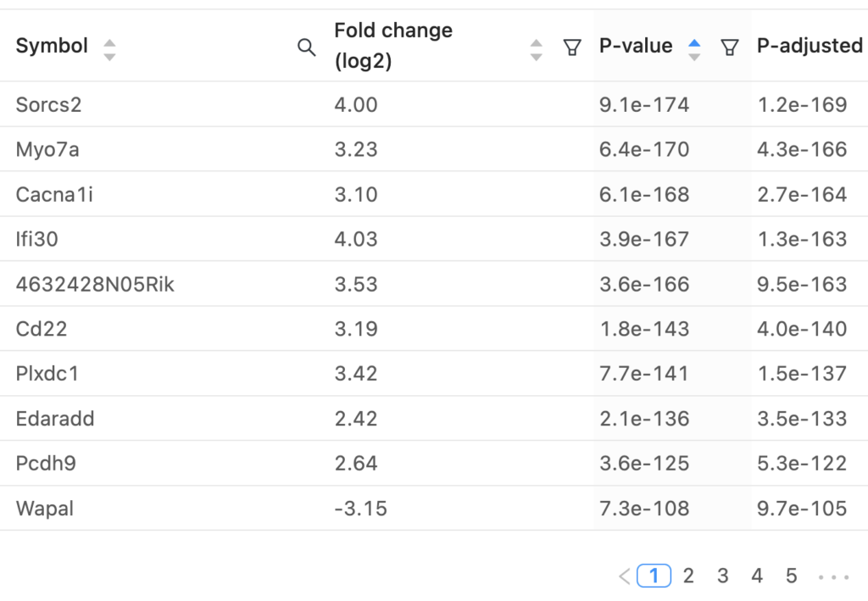The height and width of the screenshot is (601, 868).
Task: Go to page 5
Action: pos(791,576)
